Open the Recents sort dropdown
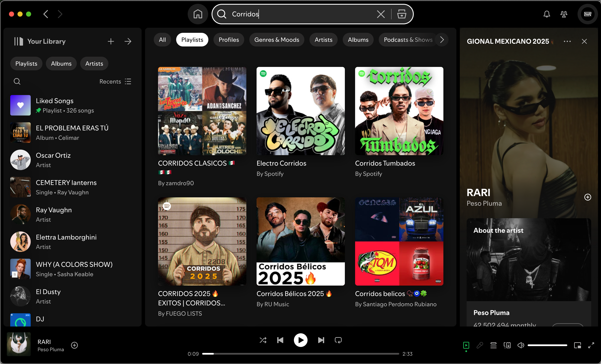Image resolution: width=601 pixels, height=364 pixels. click(115, 81)
